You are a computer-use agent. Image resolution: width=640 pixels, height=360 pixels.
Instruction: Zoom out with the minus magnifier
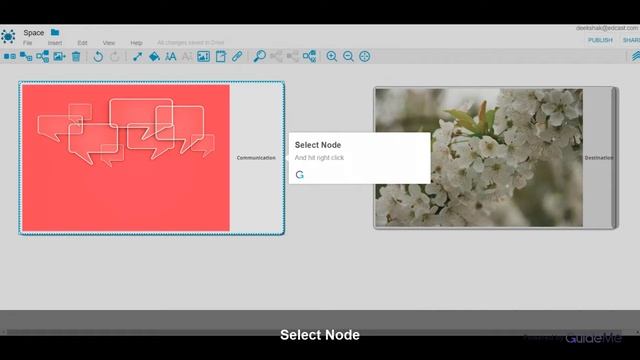click(348, 56)
